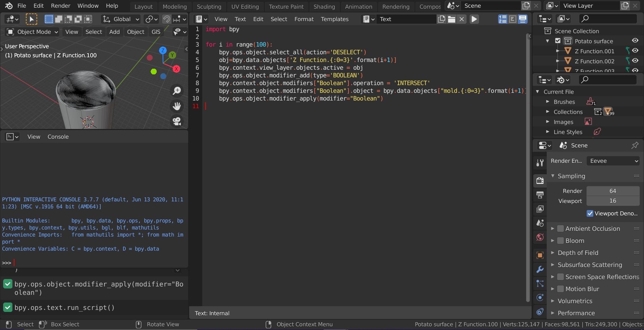Open the Modifier properties wrench tab

(540, 269)
